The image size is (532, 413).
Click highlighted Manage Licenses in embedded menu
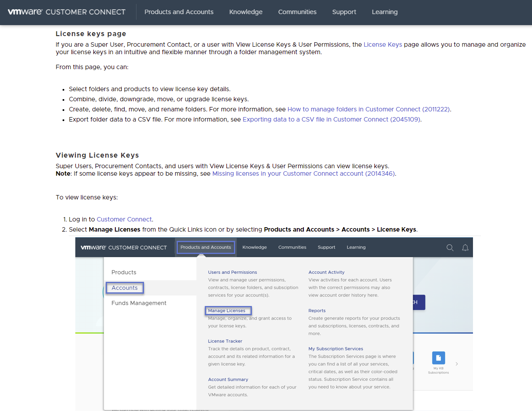228,311
